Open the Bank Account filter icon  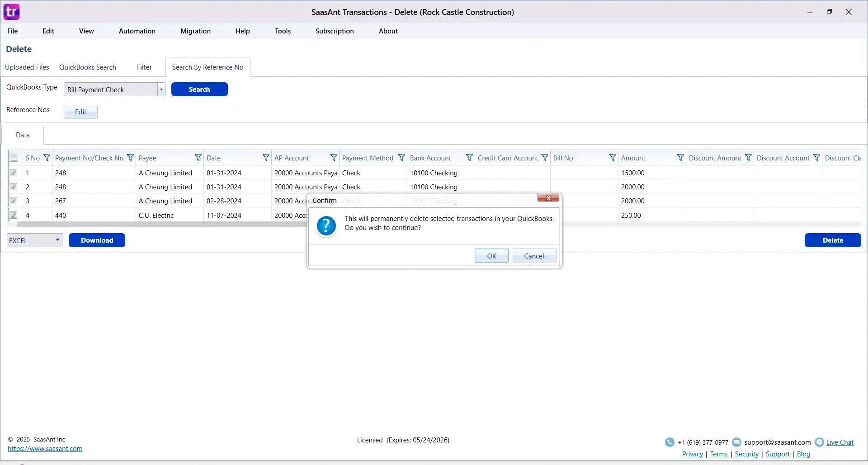pyautogui.click(x=469, y=158)
